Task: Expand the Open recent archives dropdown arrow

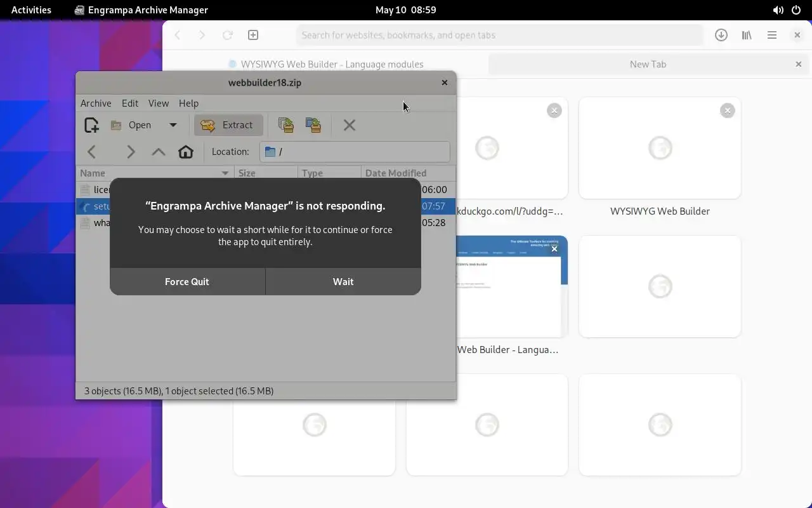Action: click(x=173, y=125)
